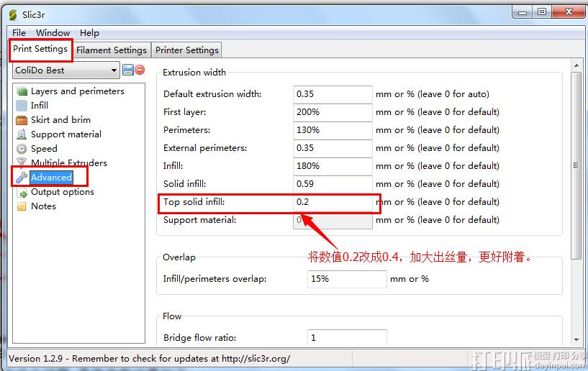Click the Layers and perimeters icon

22,91
